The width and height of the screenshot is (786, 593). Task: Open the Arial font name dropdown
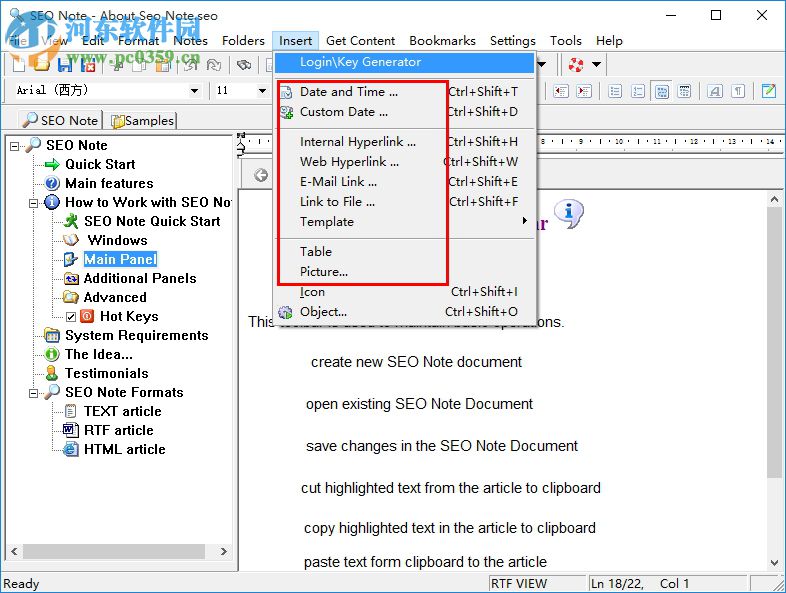pyautogui.click(x=194, y=91)
